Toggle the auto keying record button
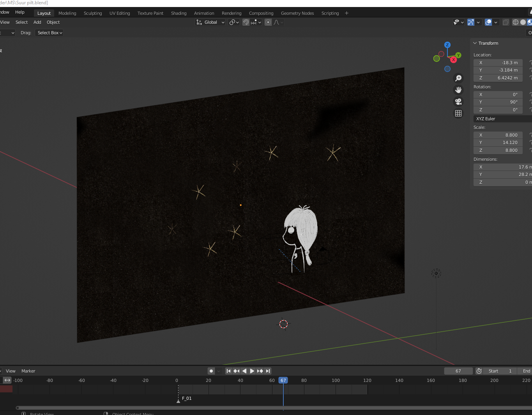The width and height of the screenshot is (532, 415). click(x=211, y=371)
